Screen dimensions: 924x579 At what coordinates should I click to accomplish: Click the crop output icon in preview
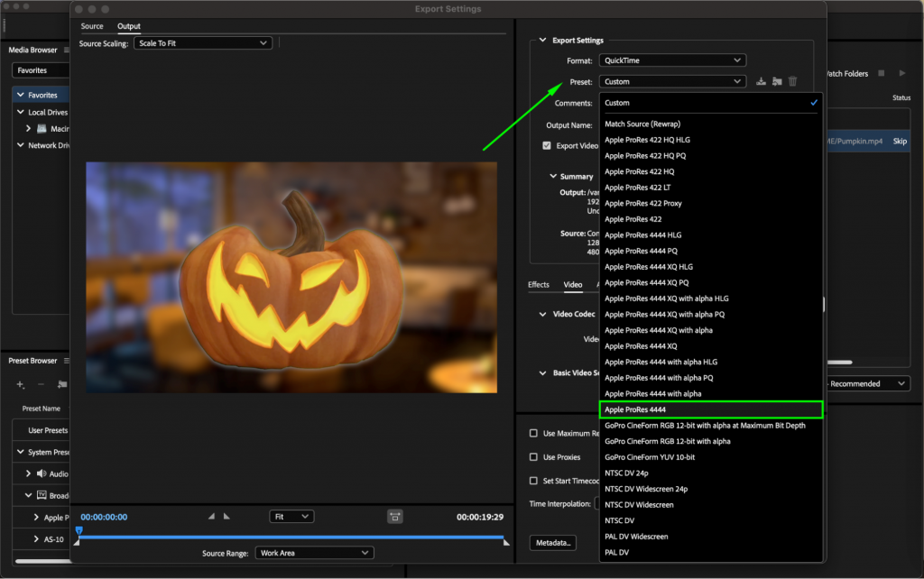click(394, 517)
